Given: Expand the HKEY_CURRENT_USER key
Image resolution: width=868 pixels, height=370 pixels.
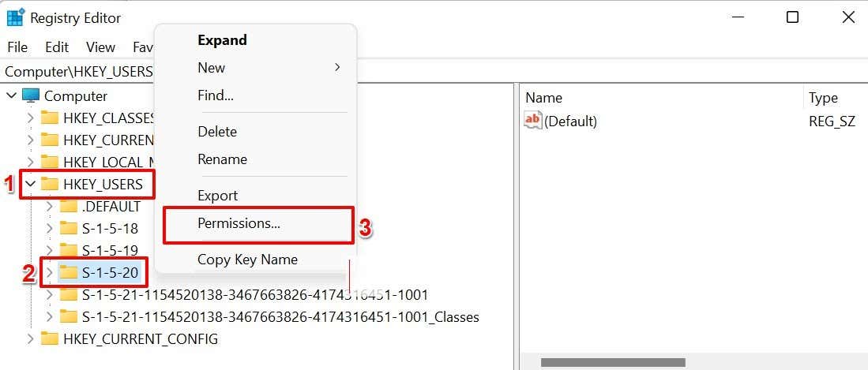Looking at the screenshot, I should (31, 140).
